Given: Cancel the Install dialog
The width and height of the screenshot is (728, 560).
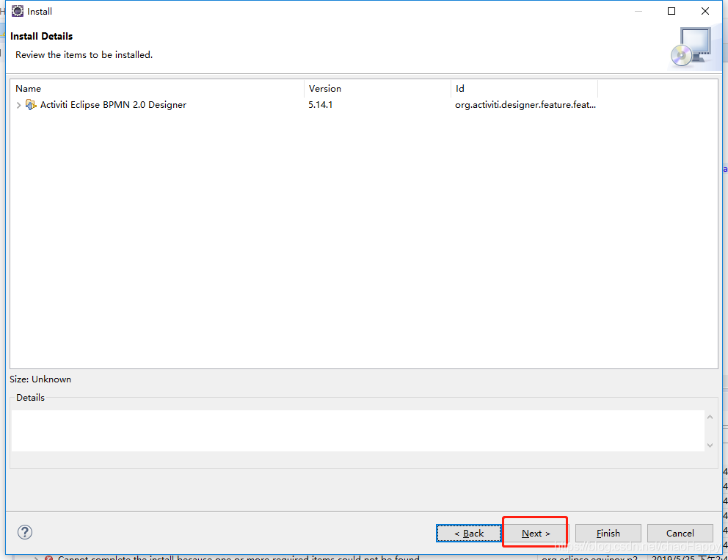Looking at the screenshot, I should (680, 534).
